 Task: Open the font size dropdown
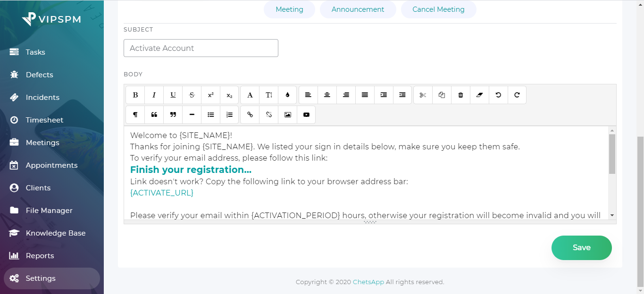[268, 95]
